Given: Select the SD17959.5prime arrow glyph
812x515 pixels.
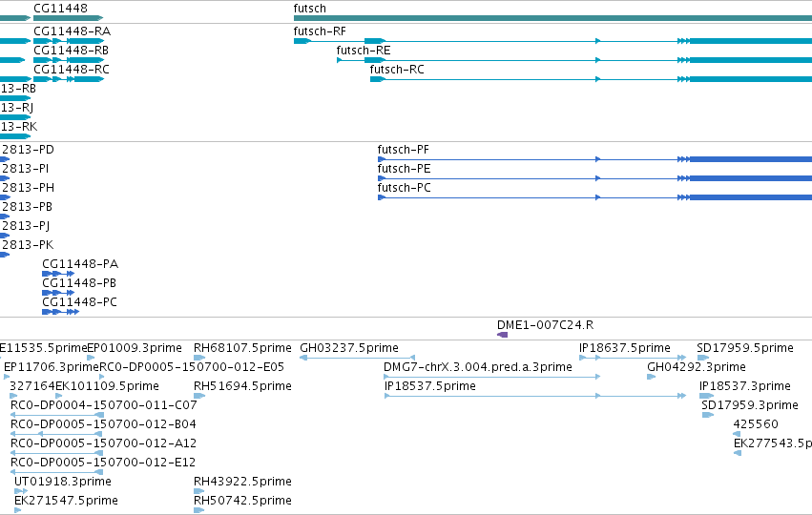Looking at the screenshot, I should pyautogui.click(x=702, y=358).
